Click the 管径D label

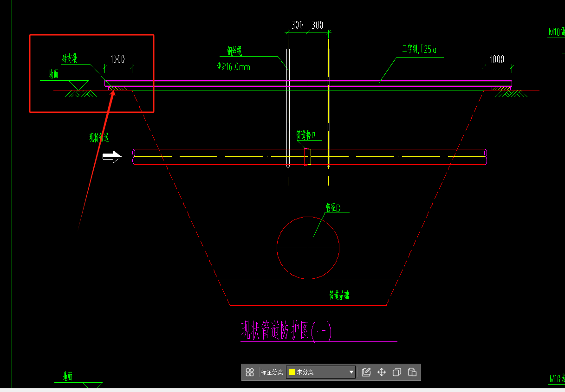coord(333,208)
